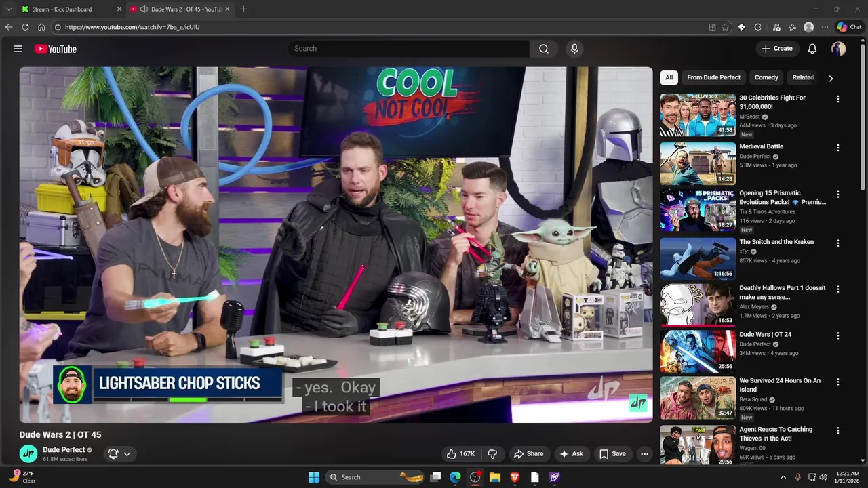Click the video player frame

pyautogui.click(x=336, y=245)
